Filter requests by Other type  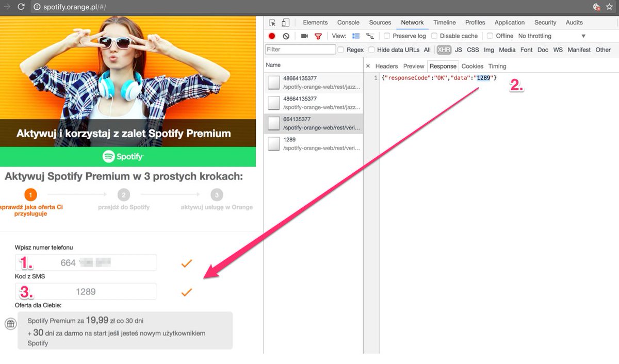point(603,50)
